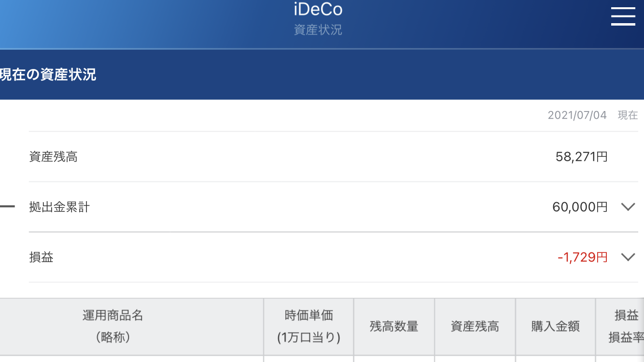Click the 損益 損益率 column header
This screenshot has width=644, height=362.
pos(620,327)
